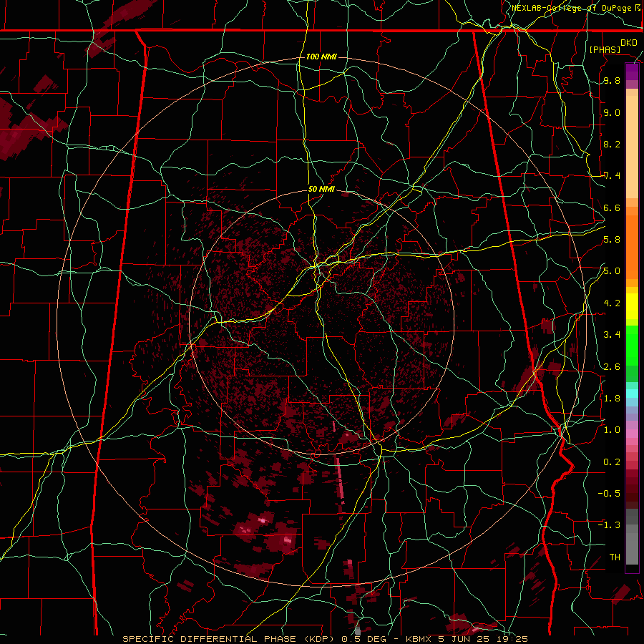Image resolution: width=644 pixels, height=644 pixels.
Task: Click the "TH" threshold label on scale
Action: point(615,557)
